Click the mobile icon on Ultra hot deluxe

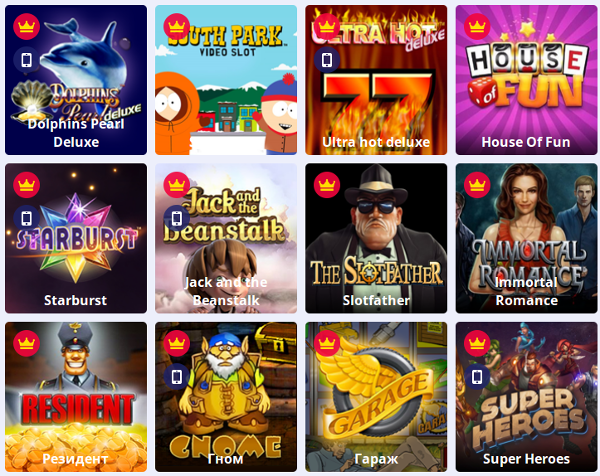pos(327,60)
